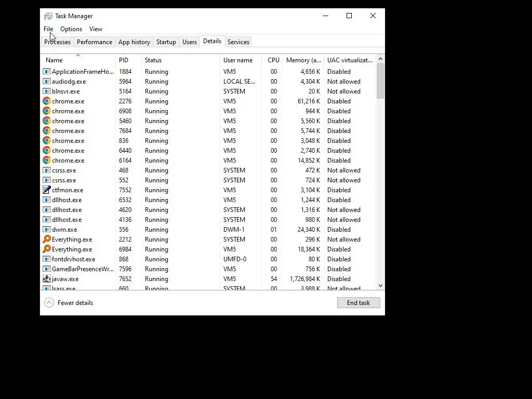Click PID 1884 cell
532x399 pixels.
pos(125,72)
